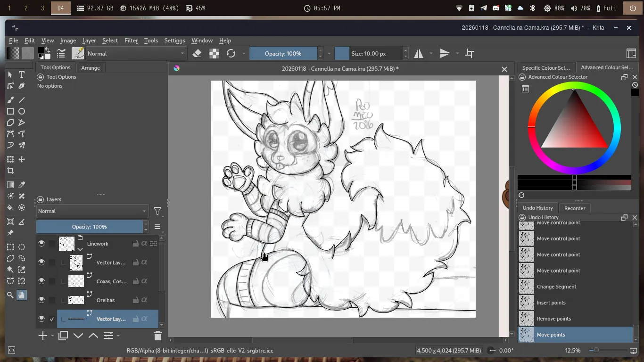
Task: Toggle eraser mode in the toolbar
Action: 197,54
